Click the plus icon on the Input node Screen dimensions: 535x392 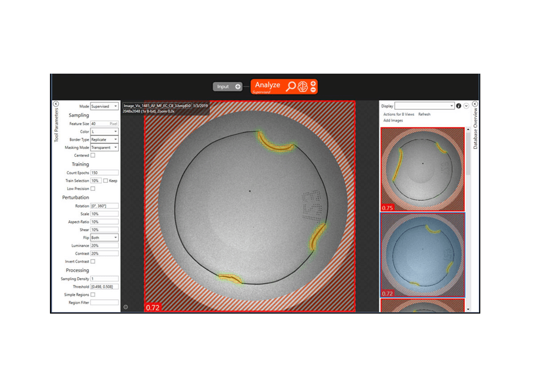238,87
